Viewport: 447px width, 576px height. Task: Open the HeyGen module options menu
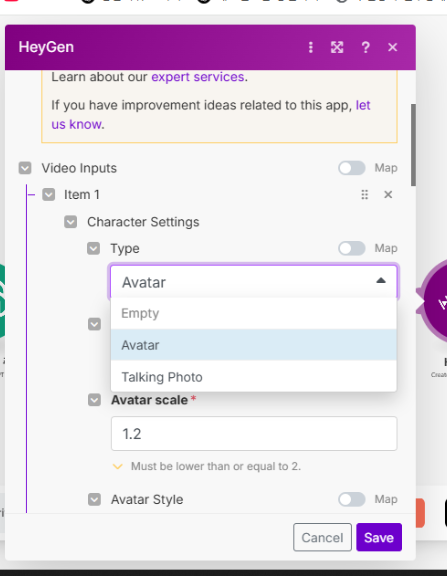point(311,47)
